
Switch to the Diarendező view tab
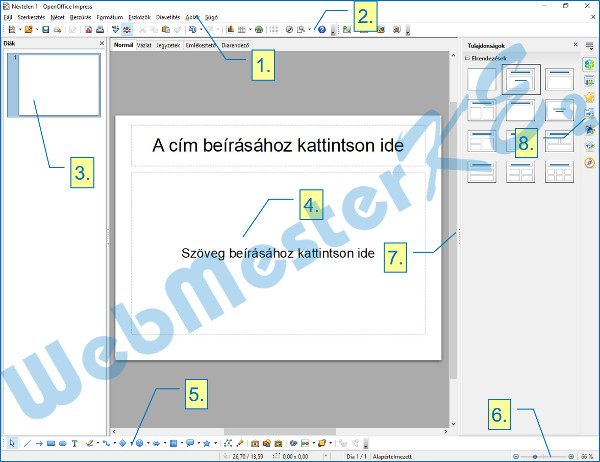tap(236, 45)
